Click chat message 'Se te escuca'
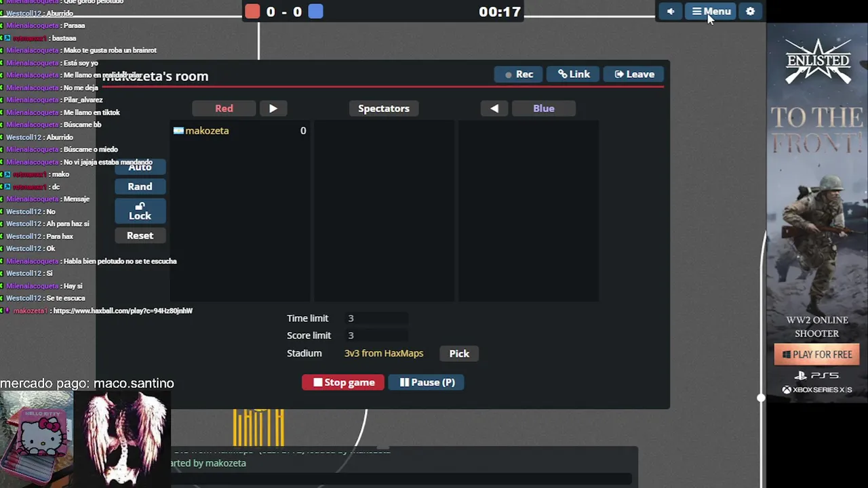Viewport: 868px width, 488px height. pos(65,299)
